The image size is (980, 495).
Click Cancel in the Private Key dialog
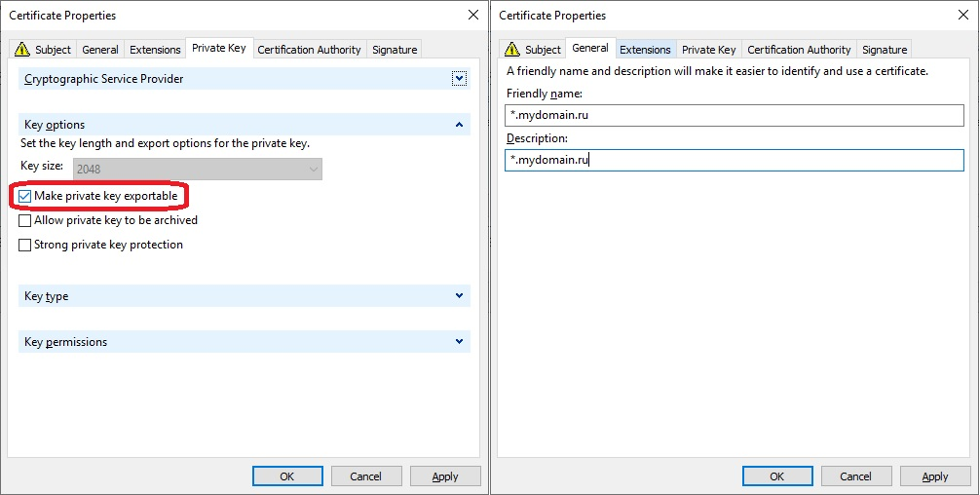(x=366, y=476)
